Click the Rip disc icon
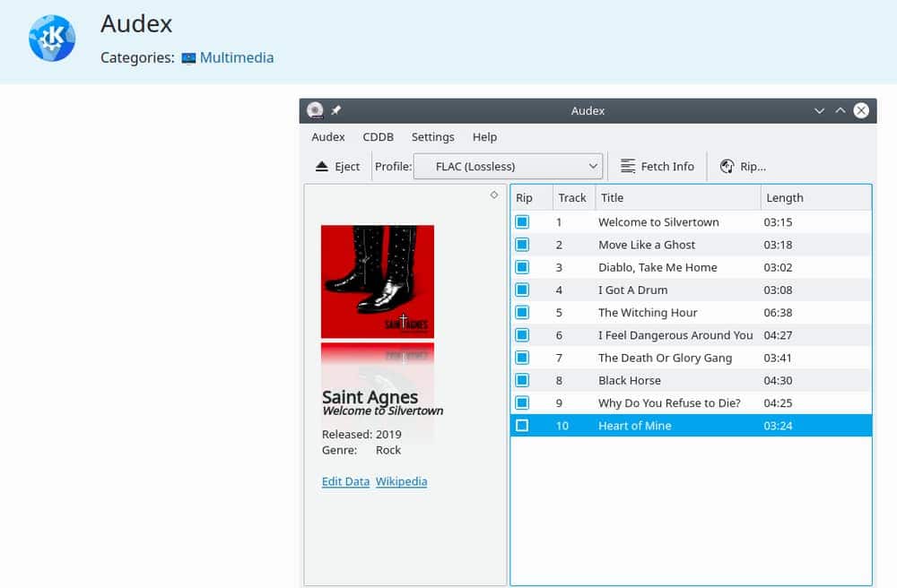 pyautogui.click(x=727, y=167)
